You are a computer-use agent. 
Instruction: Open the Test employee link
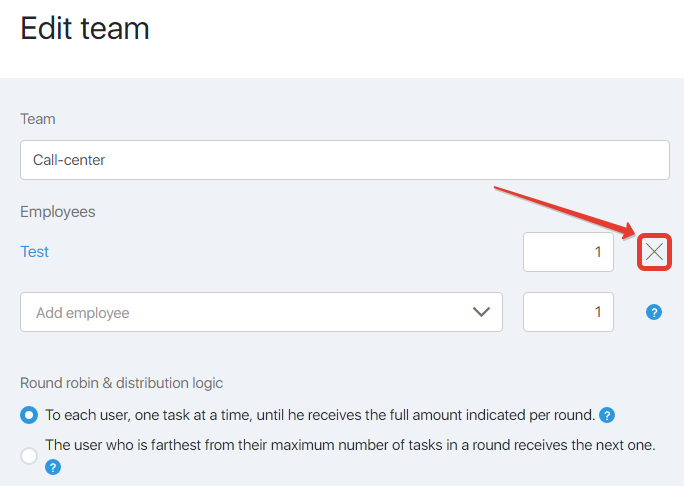click(x=34, y=252)
